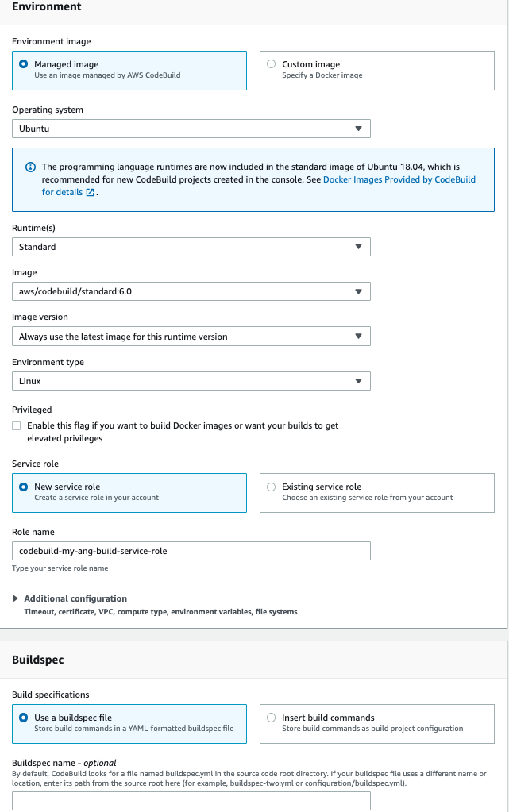Screen dimensions: 509x812
Task: Choose the Custom image radio option
Action: [x=272, y=64]
